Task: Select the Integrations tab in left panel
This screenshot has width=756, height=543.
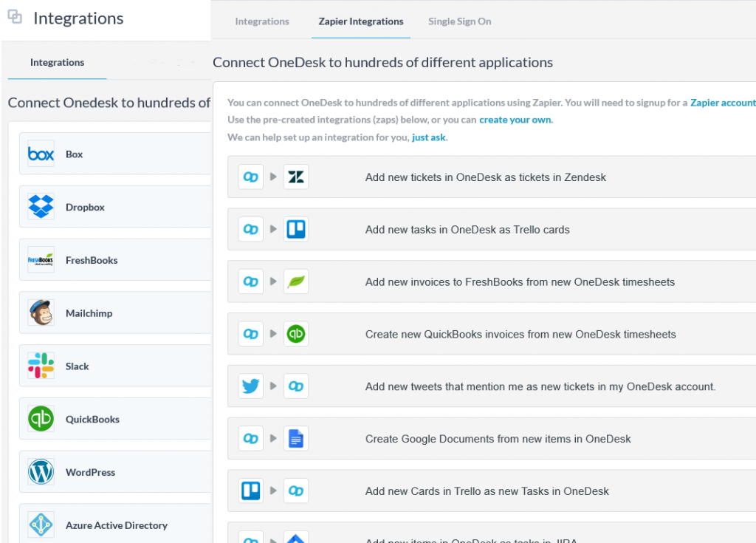Action: 57,63
